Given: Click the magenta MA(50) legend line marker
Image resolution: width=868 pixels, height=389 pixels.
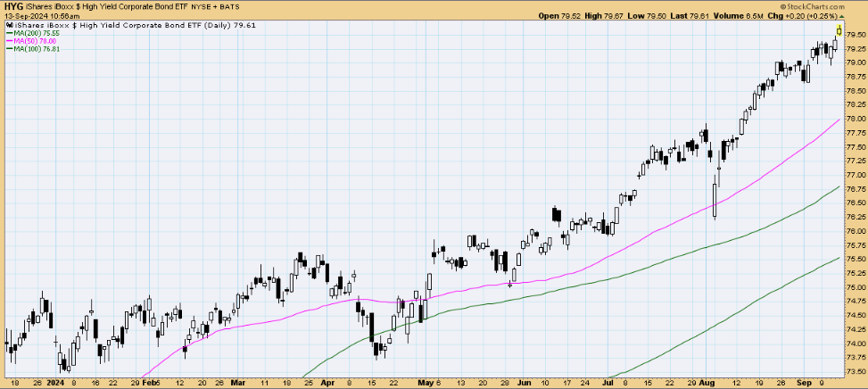Looking at the screenshot, I should [8, 41].
